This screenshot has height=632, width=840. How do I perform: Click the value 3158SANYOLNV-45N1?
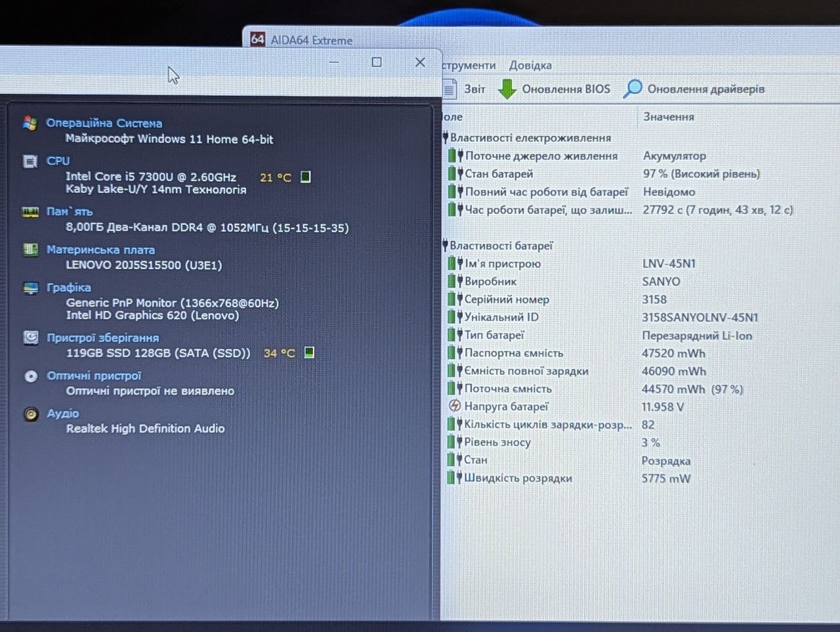point(700,317)
